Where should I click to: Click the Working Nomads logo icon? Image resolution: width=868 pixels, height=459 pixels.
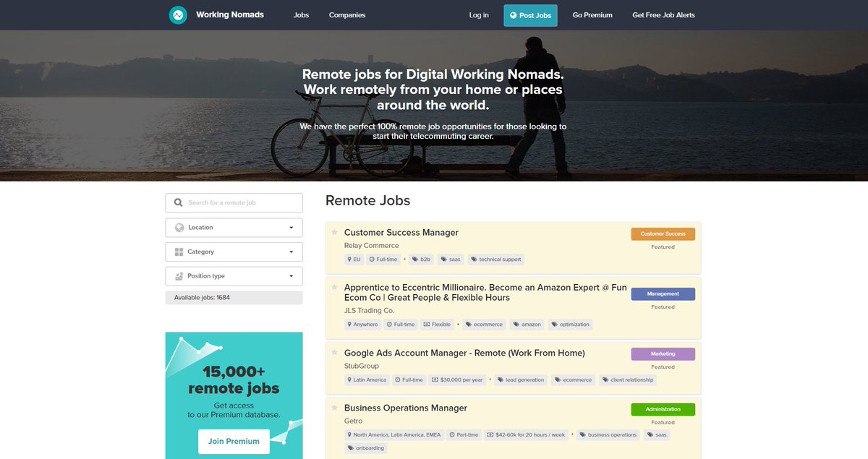coord(178,14)
